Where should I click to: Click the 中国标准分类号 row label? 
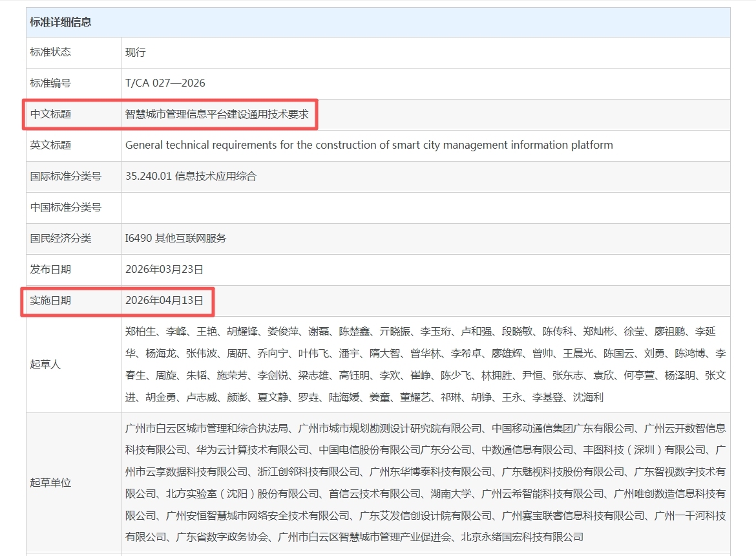pyautogui.click(x=65, y=208)
